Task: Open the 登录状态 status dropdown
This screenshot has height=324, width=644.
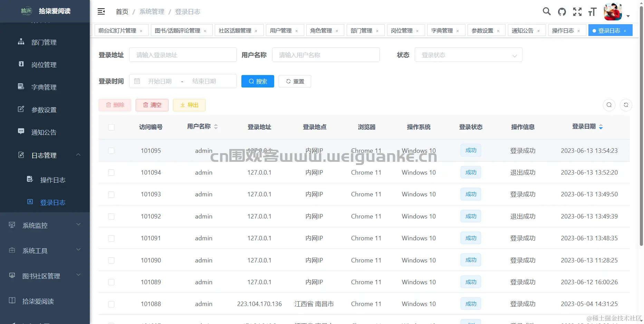Action: tap(468, 55)
